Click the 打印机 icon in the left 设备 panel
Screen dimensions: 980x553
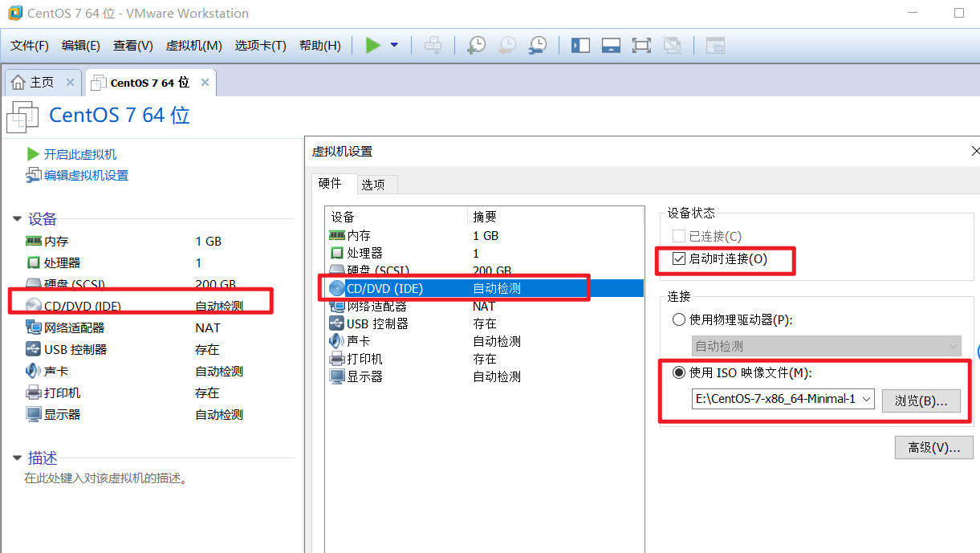[x=33, y=392]
